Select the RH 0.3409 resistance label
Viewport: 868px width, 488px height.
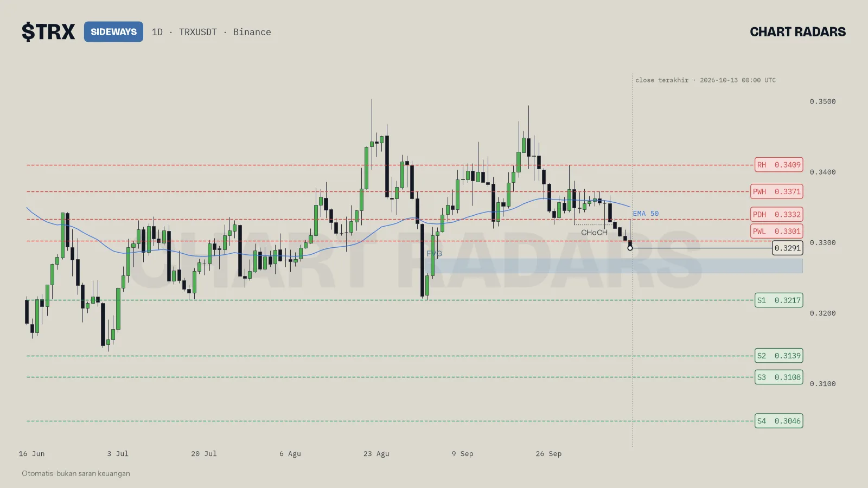778,165
